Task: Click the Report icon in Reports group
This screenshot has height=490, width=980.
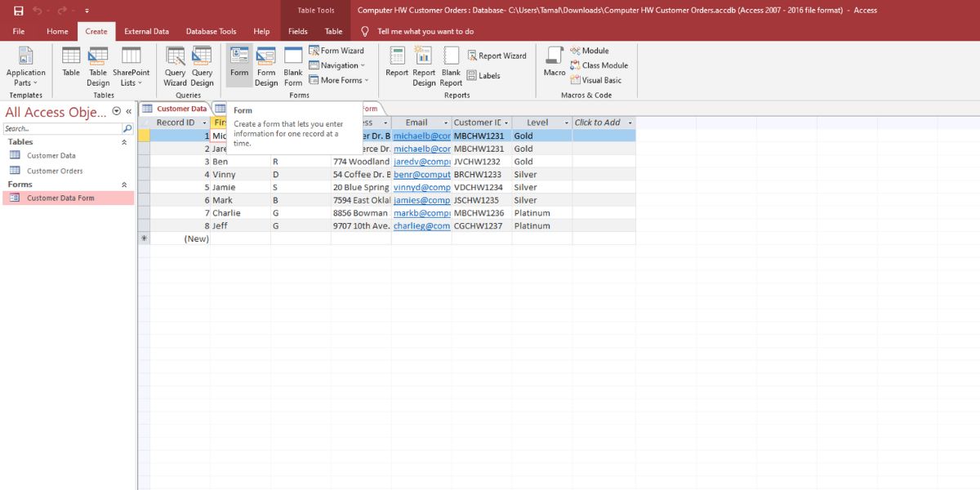Action: click(397, 63)
